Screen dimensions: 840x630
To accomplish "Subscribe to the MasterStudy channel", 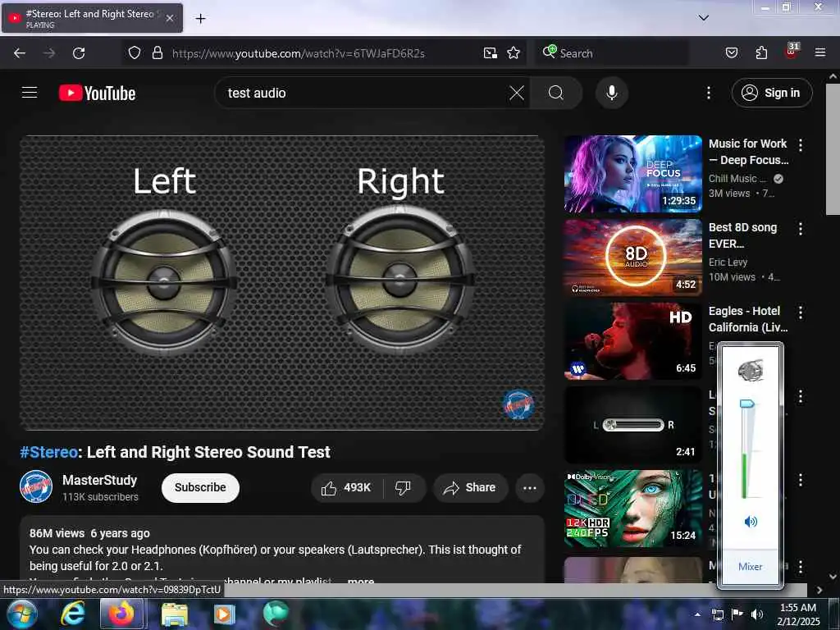I will click(200, 487).
